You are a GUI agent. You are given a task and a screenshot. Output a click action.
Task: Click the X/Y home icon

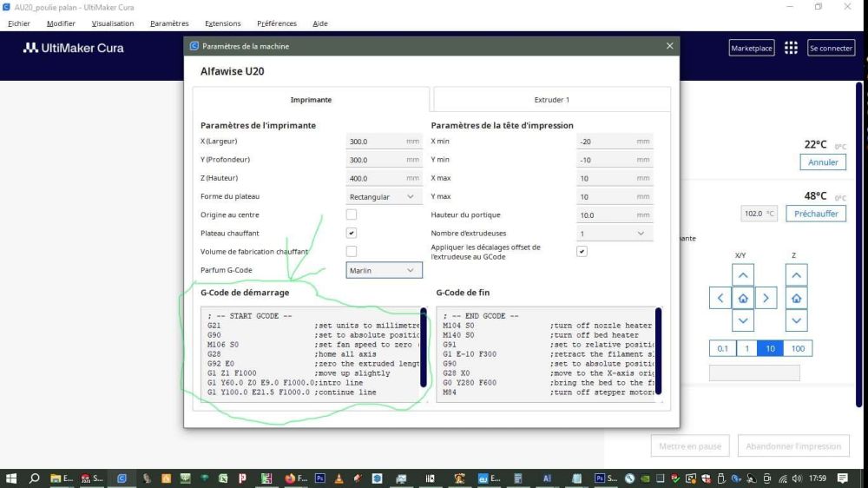point(743,298)
